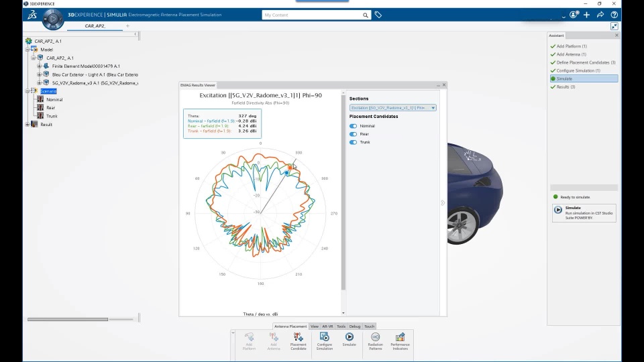Collapse the CAR_AP2_ A.1 child node
The image size is (644, 362).
34,58
